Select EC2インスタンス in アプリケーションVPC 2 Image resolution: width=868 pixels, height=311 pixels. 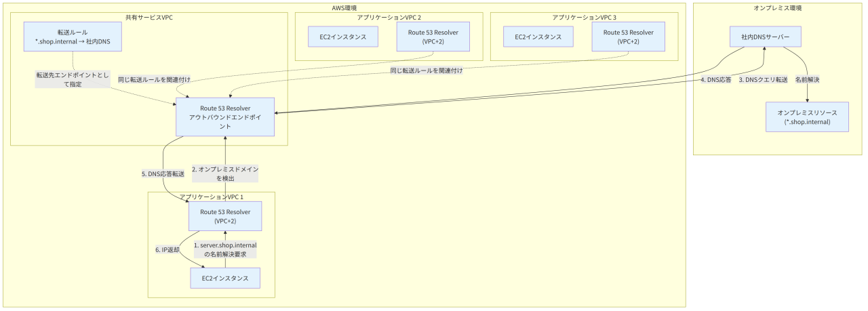(343, 37)
